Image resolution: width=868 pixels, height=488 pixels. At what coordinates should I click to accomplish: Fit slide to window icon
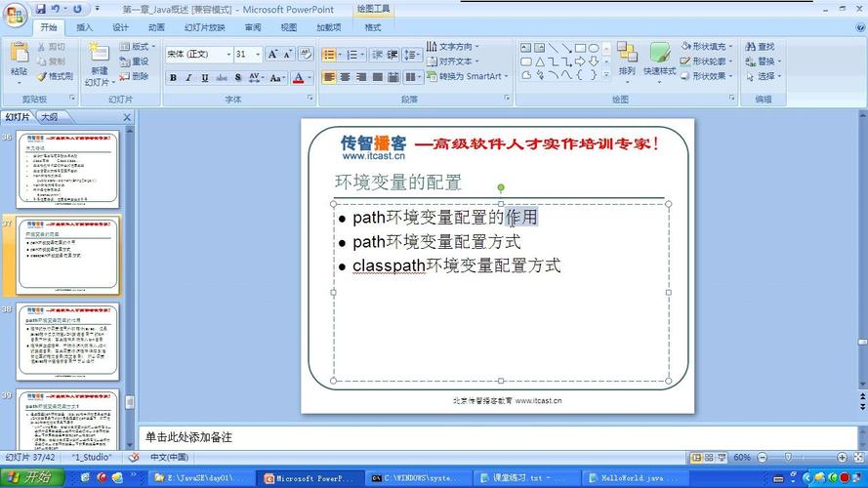click(858, 457)
